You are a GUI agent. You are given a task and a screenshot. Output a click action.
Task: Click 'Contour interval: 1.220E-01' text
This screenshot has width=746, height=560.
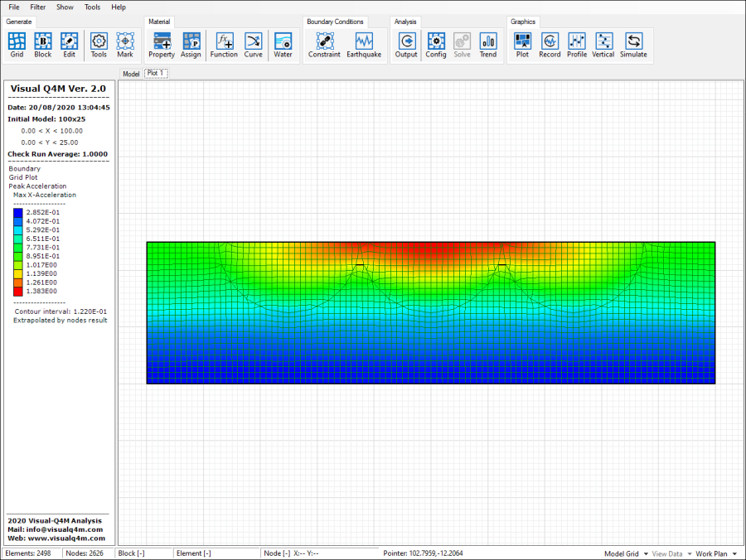click(x=61, y=311)
